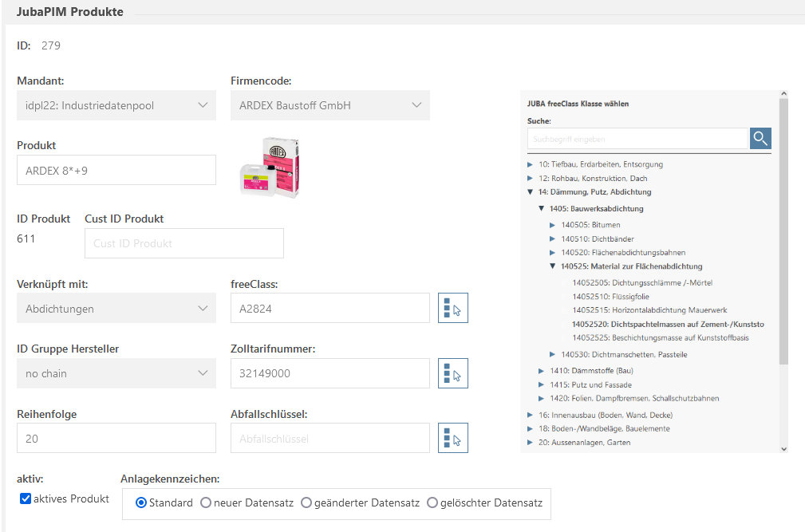Click the freeClass input showing A2824

tap(330, 308)
